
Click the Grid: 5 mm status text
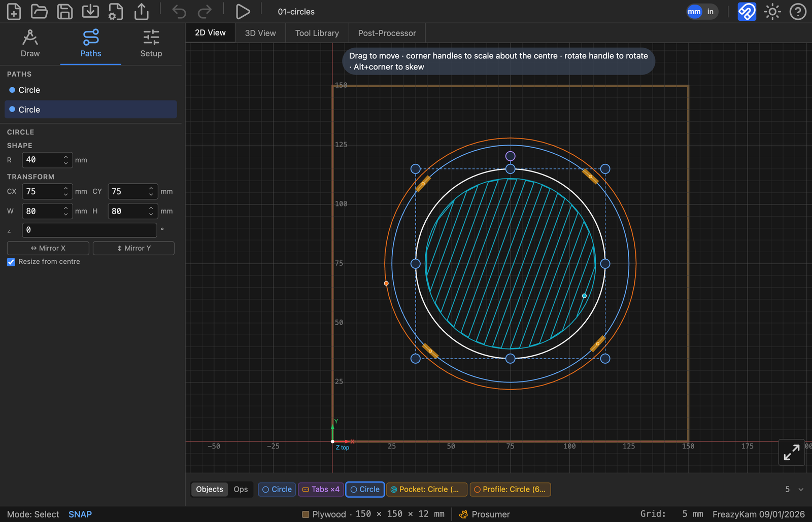click(671, 514)
